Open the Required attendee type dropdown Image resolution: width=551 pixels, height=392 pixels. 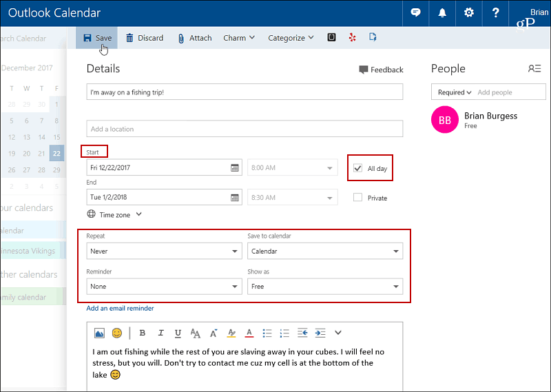coord(455,92)
